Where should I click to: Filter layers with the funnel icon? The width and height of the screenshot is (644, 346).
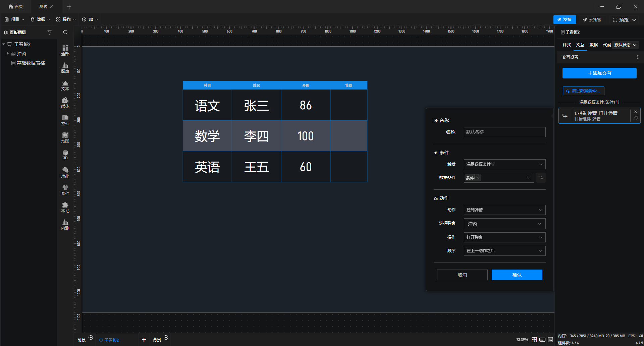[50, 33]
